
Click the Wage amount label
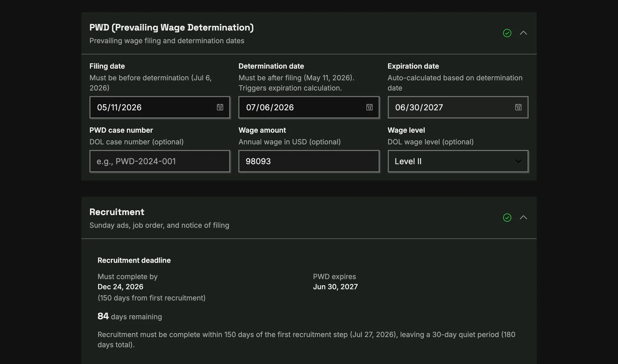[262, 130]
